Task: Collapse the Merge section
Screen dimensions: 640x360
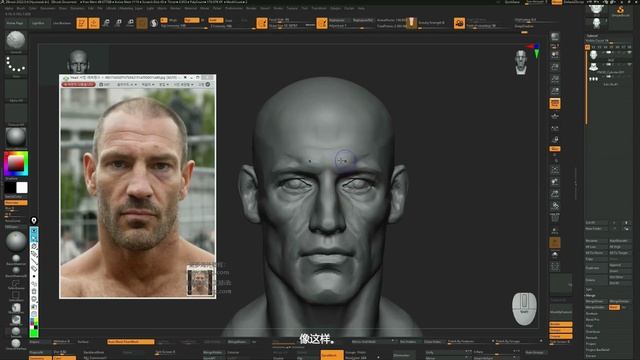Action: point(591,295)
